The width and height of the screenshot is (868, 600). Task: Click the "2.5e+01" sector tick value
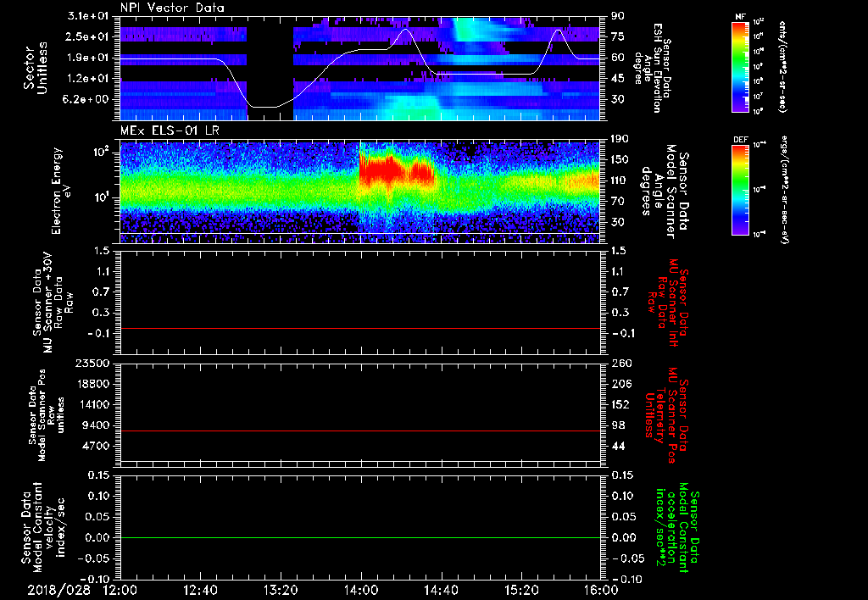pyautogui.click(x=87, y=36)
